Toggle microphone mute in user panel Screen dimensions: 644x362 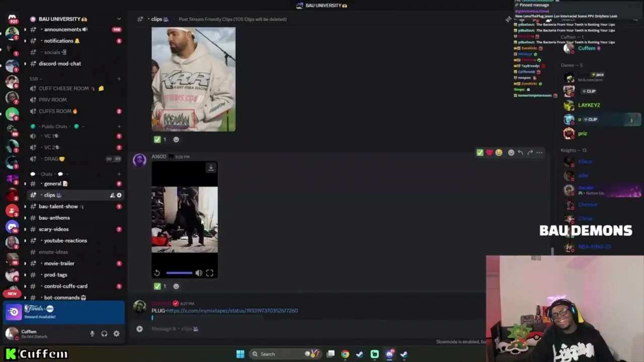[92, 333]
